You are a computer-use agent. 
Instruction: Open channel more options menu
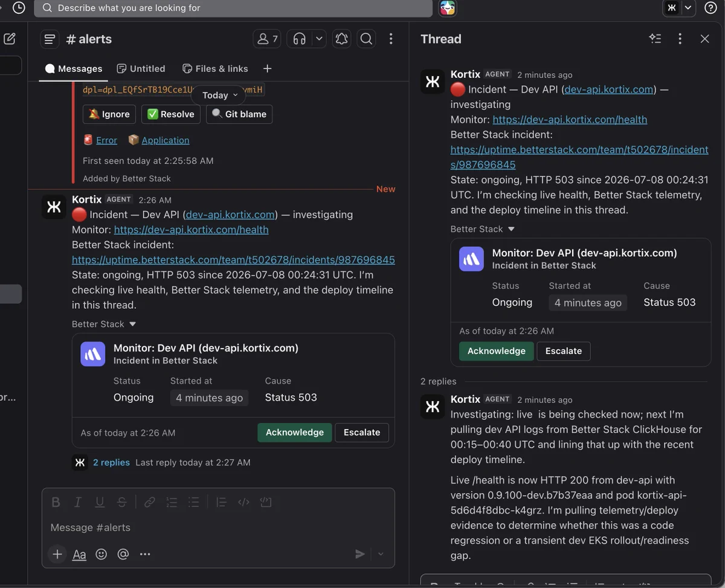tap(391, 39)
